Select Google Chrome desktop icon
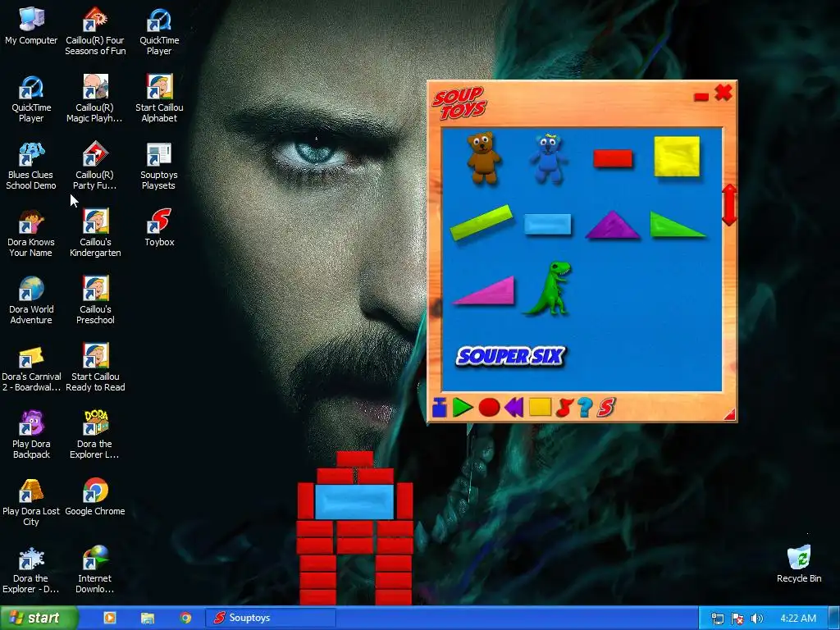This screenshot has width=840, height=630. pos(95,497)
